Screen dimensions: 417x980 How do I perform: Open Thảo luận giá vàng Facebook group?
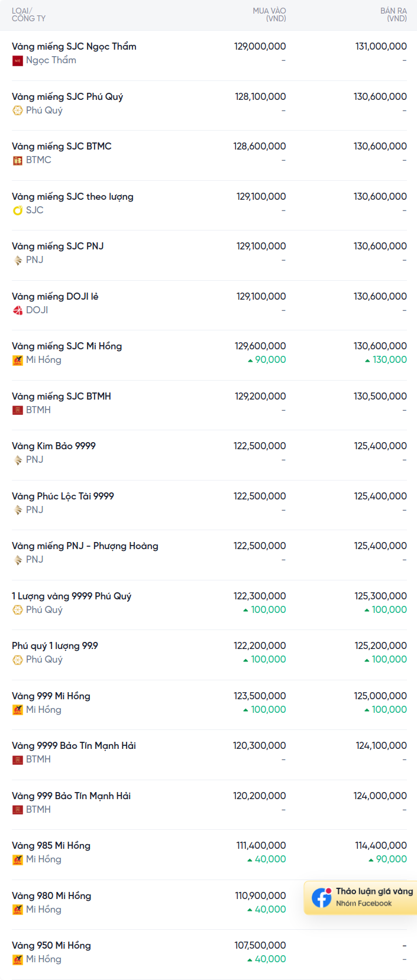point(361,897)
